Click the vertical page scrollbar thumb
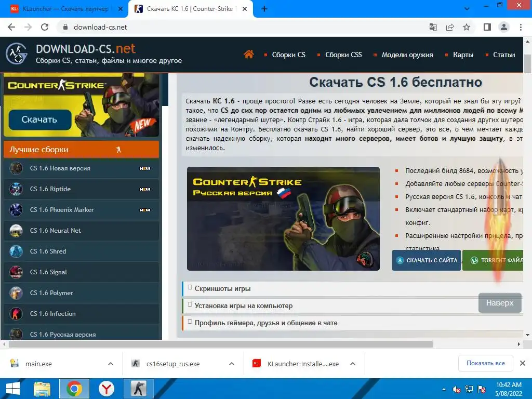The height and width of the screenshot is (399, 532). tap(527, 63)
